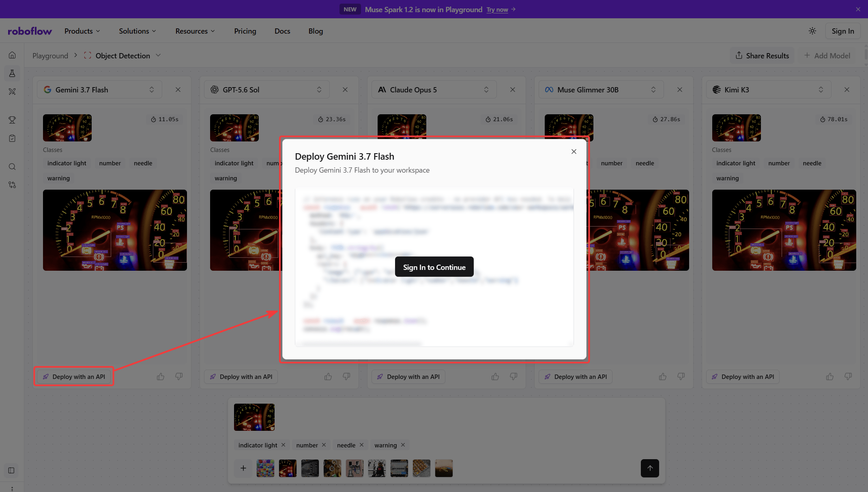Screen dimensions: 868x492
Task: Select the colorful balls sample image thumbnail
Action: 266,468
